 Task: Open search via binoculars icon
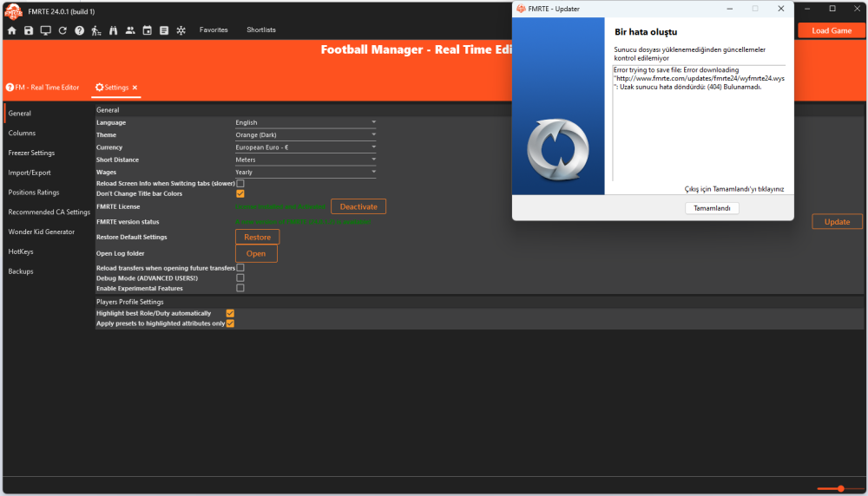pos(114,30)
